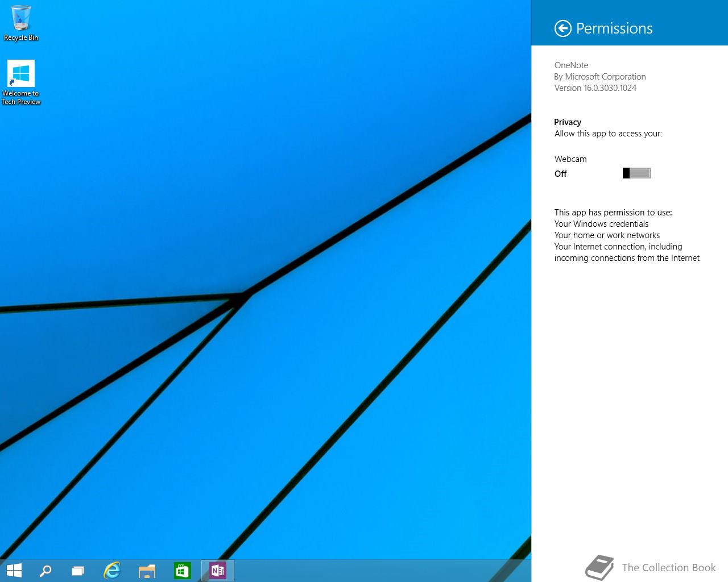Toggle the Webcam permission switch
728x582 pixels.
(x=636, y=173)
